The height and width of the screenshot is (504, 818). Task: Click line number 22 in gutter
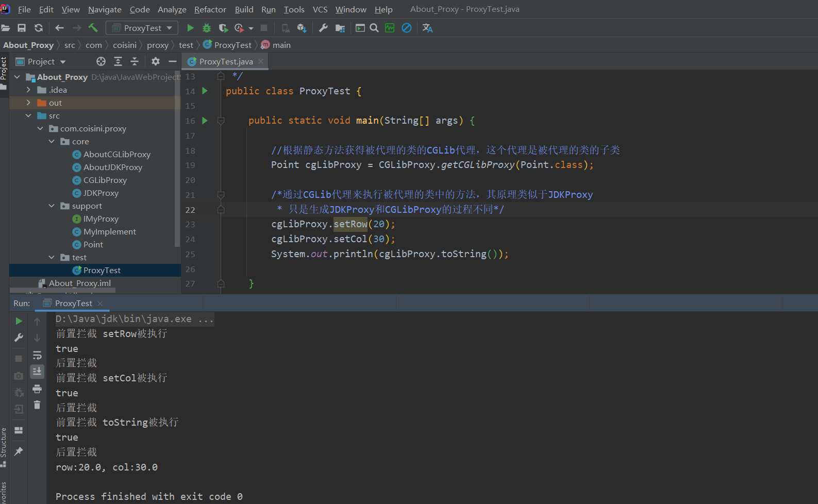[x=190, y=210]
